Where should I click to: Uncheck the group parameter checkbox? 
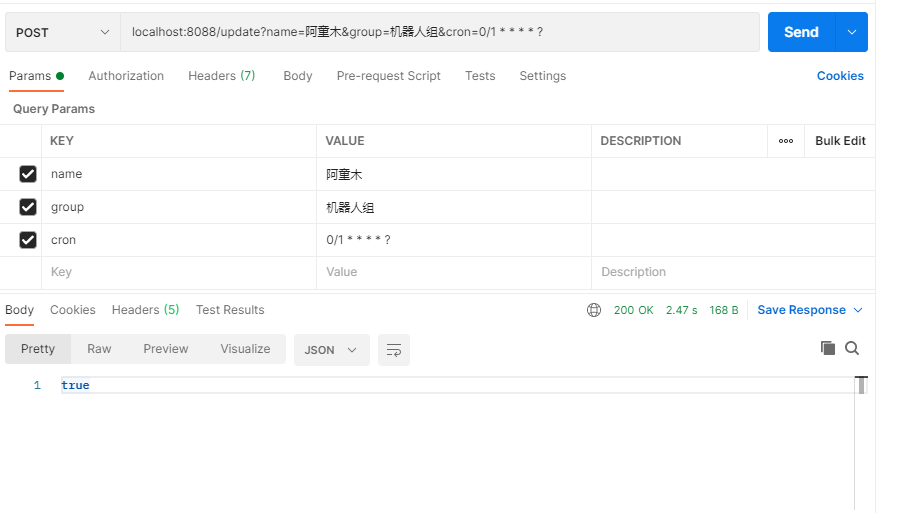point(27,207)
